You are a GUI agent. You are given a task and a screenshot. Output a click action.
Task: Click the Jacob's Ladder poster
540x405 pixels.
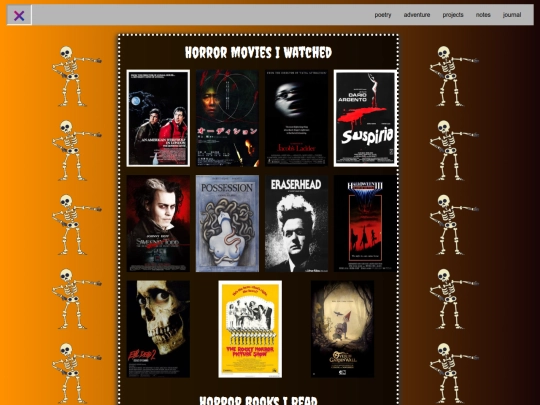296,118
